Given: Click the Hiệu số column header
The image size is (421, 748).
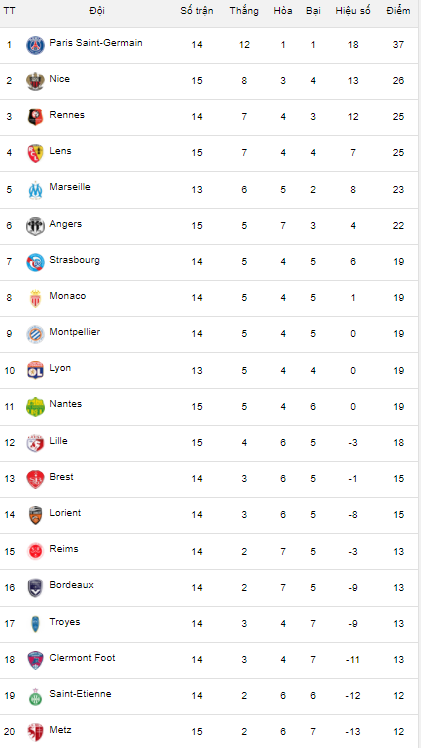Looking at the screenshot, I should 353,11.
